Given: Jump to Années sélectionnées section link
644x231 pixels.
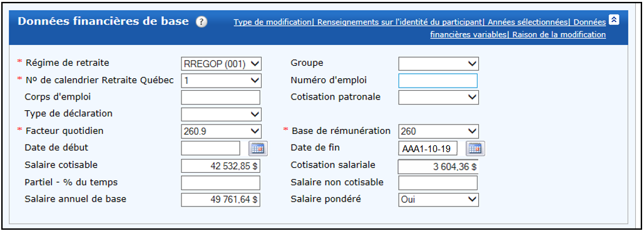Looking at the screenshot, I should point(528,22).
